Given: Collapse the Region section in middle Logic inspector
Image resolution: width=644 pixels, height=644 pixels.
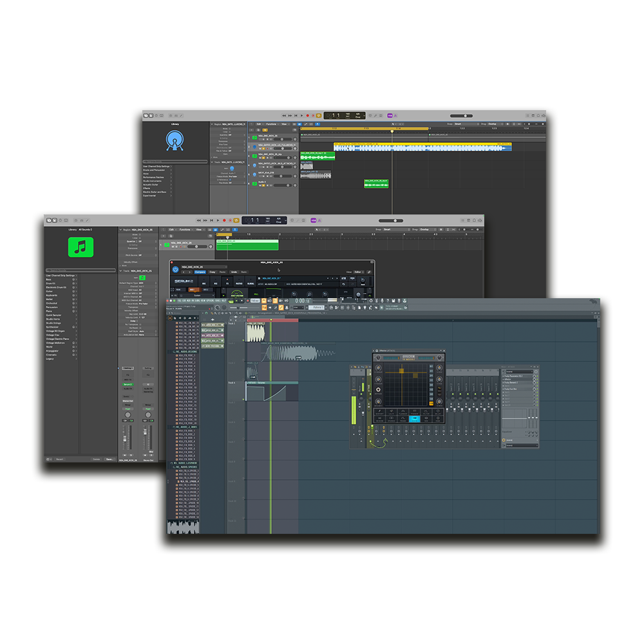Looking at the screenshot, I should point(121,230).
